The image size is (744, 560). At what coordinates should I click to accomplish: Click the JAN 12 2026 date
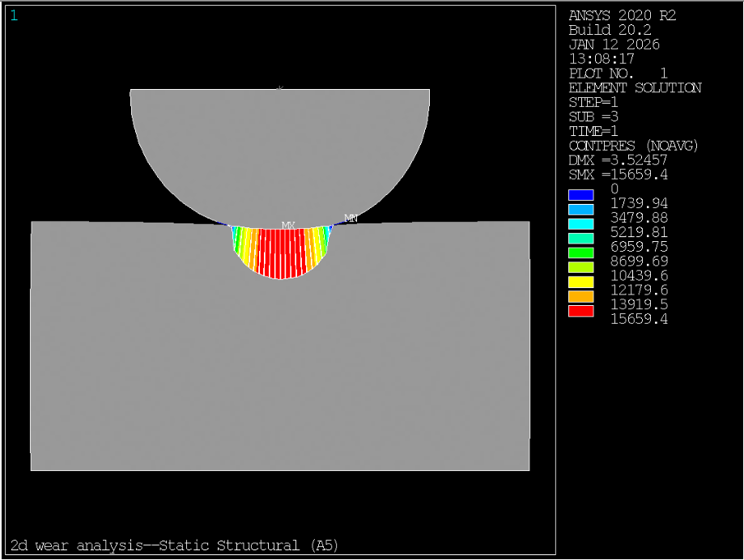click(614, 45)
